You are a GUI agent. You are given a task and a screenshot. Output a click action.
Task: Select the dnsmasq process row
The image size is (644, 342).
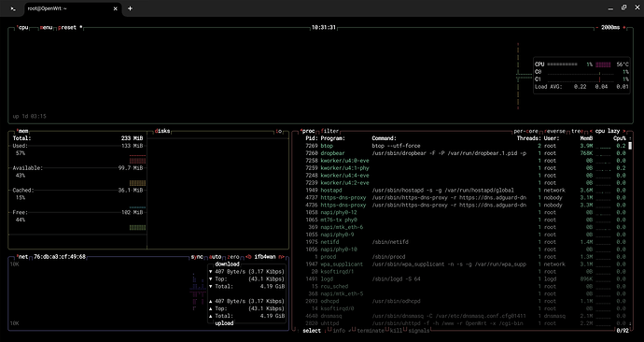coord(464,316)
